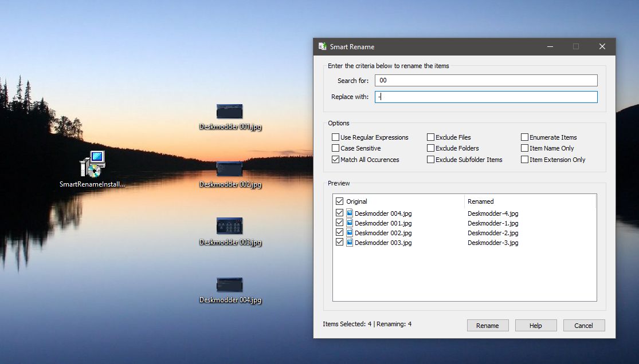Click the Rename button
This screenshot has height=364, width=639.
[x=487, y=325]
